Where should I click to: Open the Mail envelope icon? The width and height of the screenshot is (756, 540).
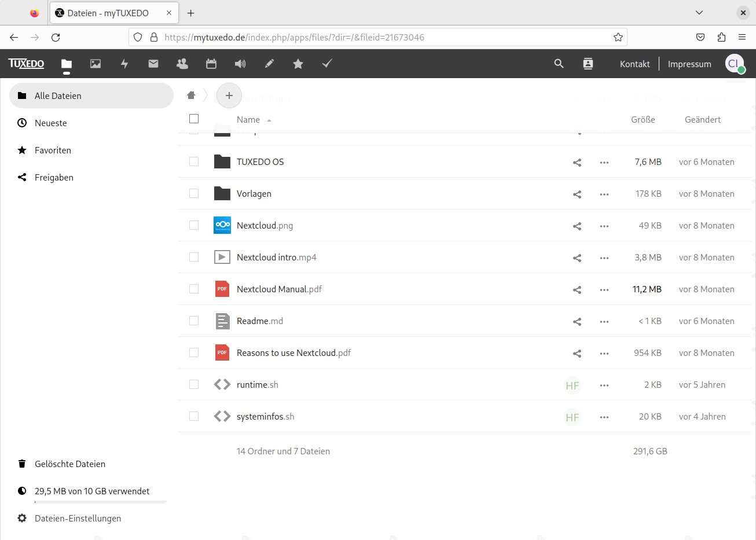pyautogui.click(x=153, y=64)
